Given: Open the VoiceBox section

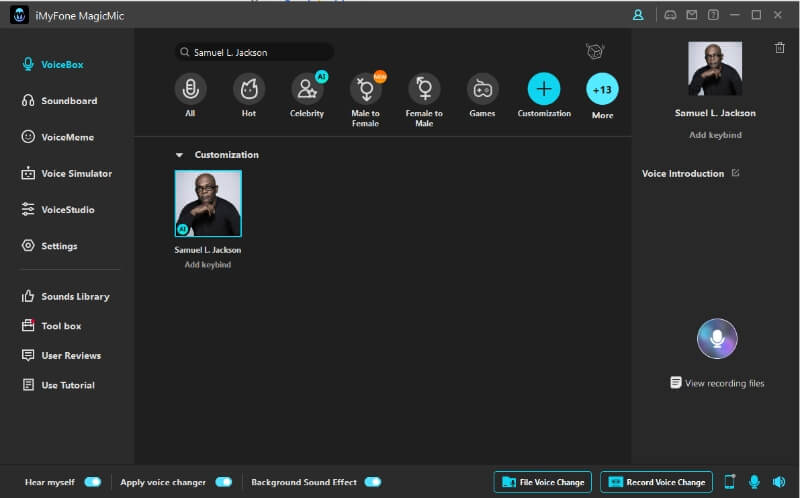Looking at the screenshot, I should coord(53,65).
